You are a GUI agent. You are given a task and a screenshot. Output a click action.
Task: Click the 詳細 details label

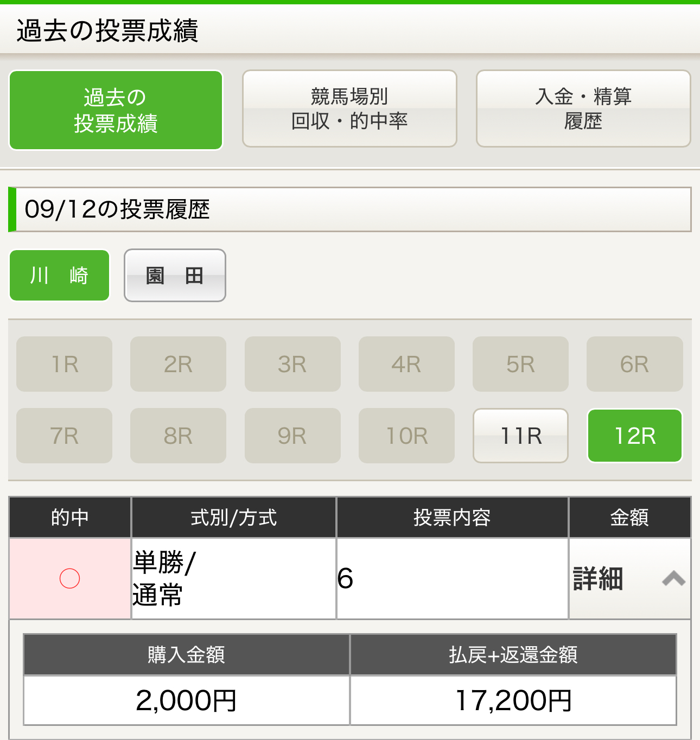(598, 578)
